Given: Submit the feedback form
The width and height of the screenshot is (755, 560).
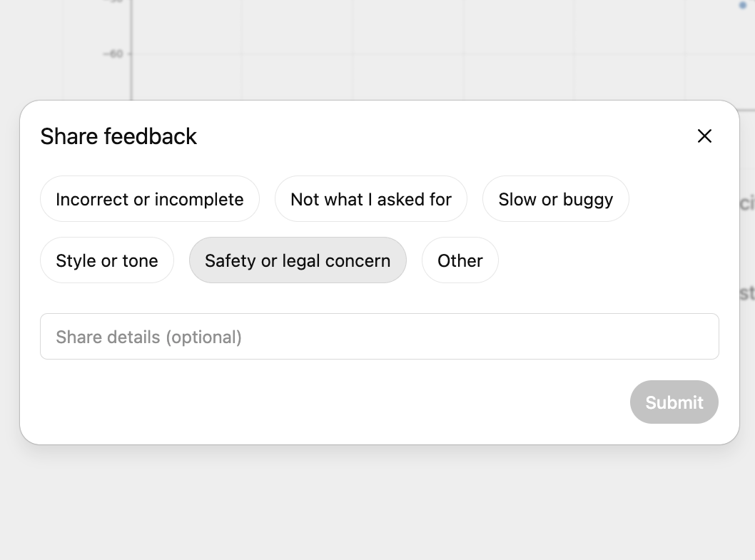Looking at the screenshot, I should click(674, 402).
